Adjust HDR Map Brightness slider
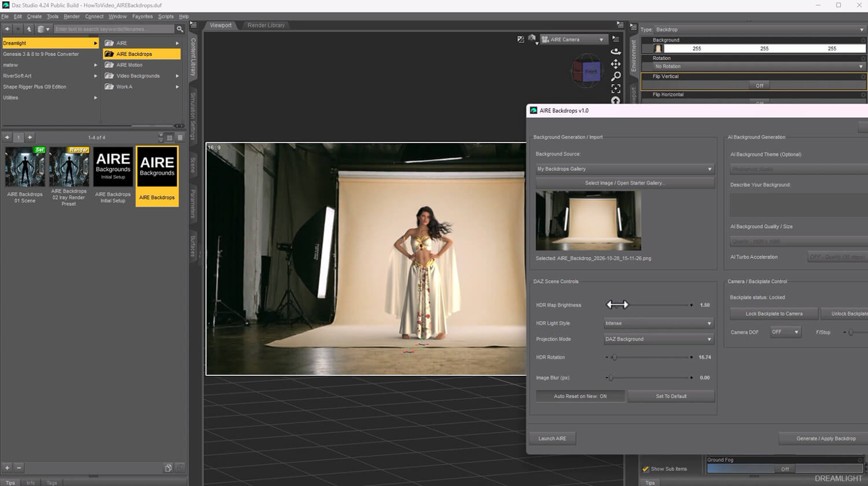This screenshot has width=868, height=486. click(x=649, y=305)
